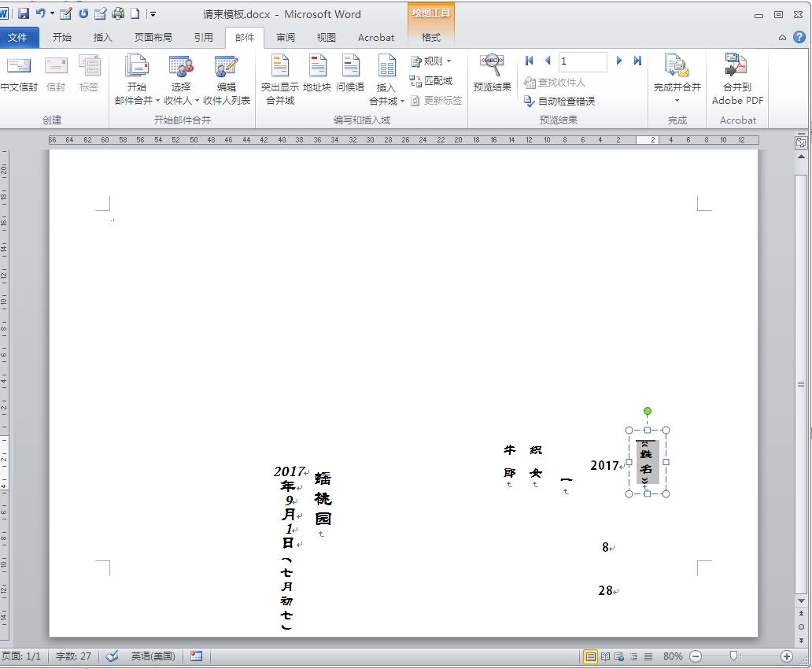Screen dimensions: 812x669
Task: Switch to Draft view
Action: pyautogui.click(x=648, y=657)
